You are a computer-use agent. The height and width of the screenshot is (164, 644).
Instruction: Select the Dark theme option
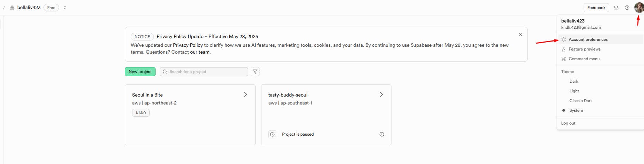[x=574, y=81]
